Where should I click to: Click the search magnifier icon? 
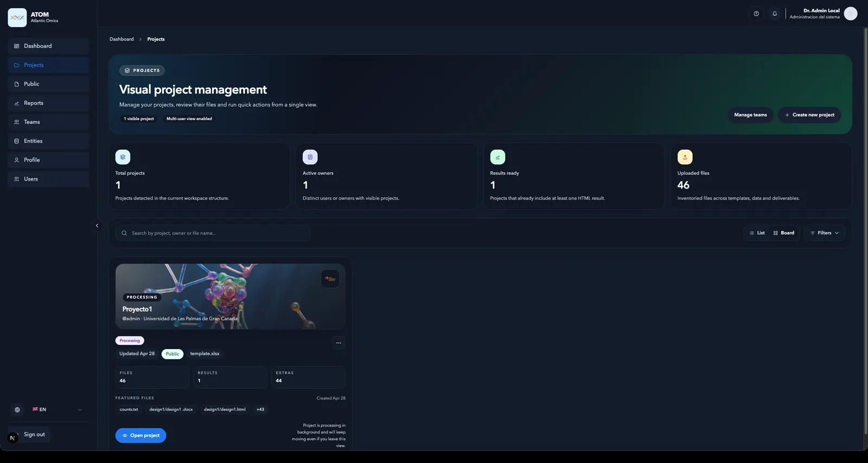(x=124, y=233)
